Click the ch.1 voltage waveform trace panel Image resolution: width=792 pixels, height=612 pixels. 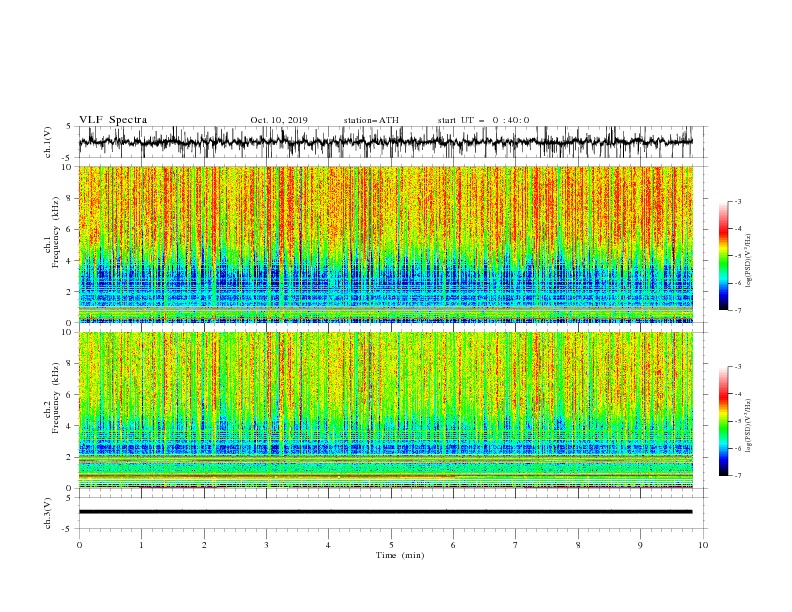[385, 142]
